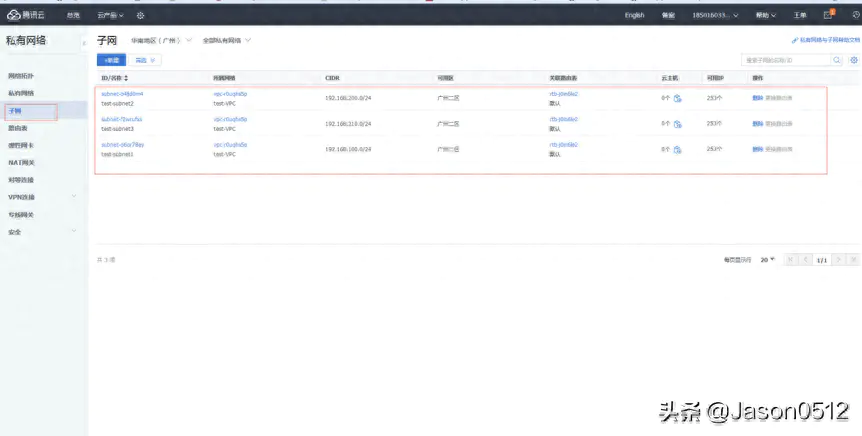
Task: Open the 华南地区（广州）region dropdown
Action: (161, 40)
